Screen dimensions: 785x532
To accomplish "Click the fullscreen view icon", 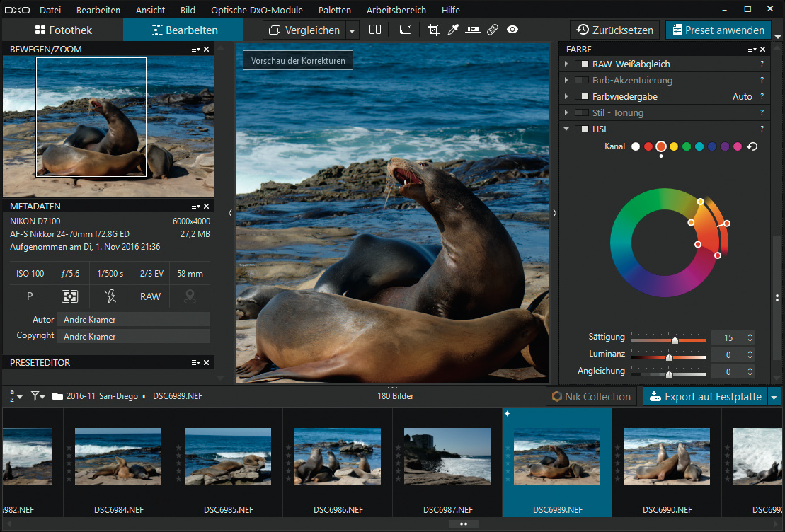I will point(405,30).
